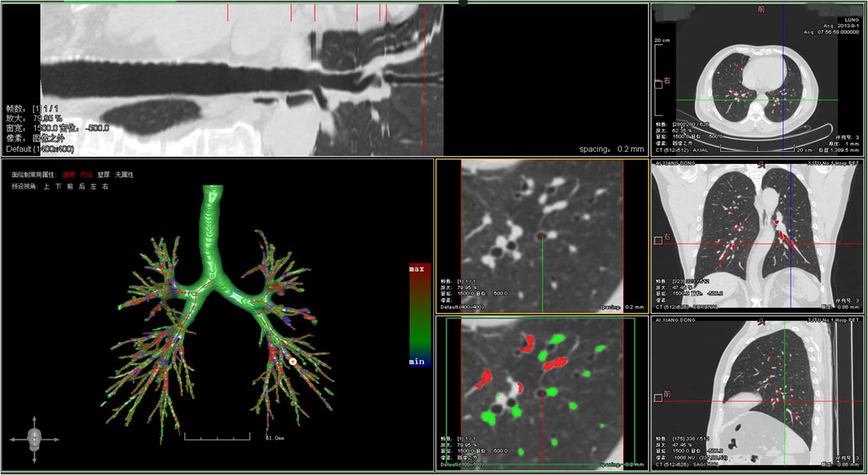The image size is (868, 475).
Task: Select the 无属性 rendering option
Action: pyautogui.click(x=124, y=175)
